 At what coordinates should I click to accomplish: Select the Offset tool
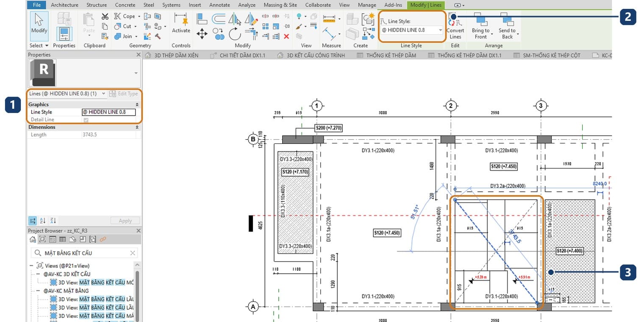coord(219,19)
